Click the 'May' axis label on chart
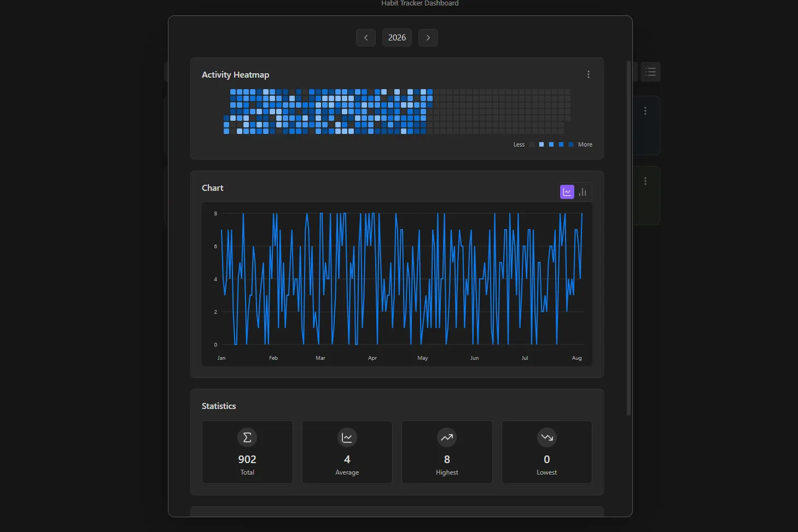This screenshot has width=798, height=532. (423, 358)
